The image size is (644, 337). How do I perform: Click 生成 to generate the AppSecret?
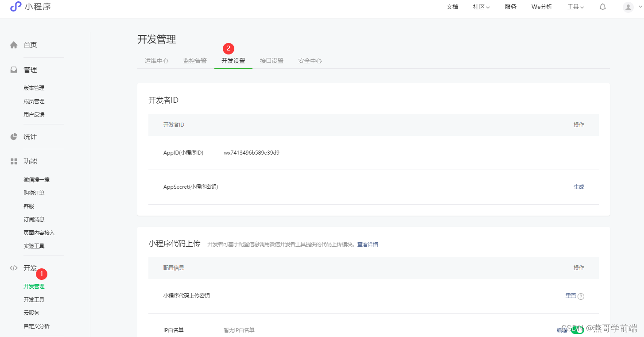[579, 187]
